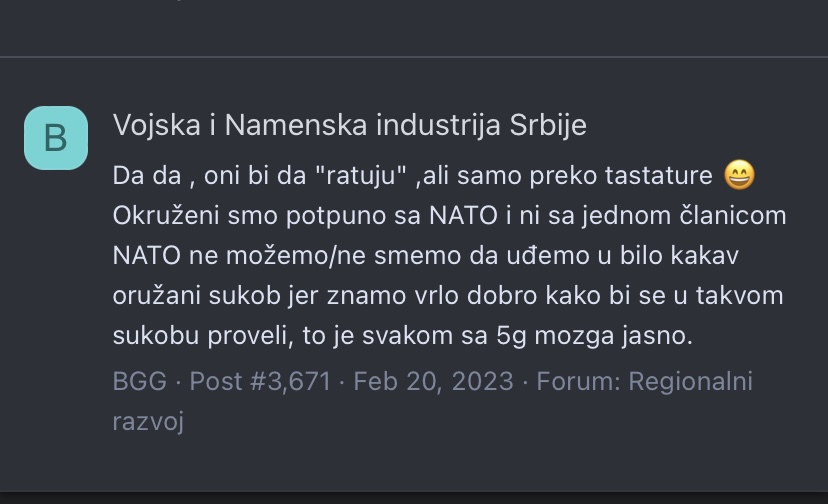
Task: Click the quoted word "ratuju"
Action: pos(361,176)
